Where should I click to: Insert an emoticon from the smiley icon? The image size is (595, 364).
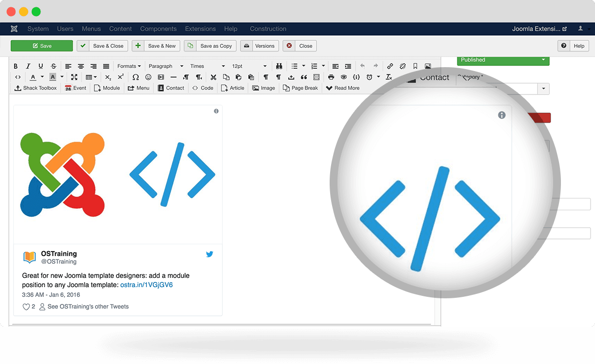pyautogui.click(x=149, y=77)
